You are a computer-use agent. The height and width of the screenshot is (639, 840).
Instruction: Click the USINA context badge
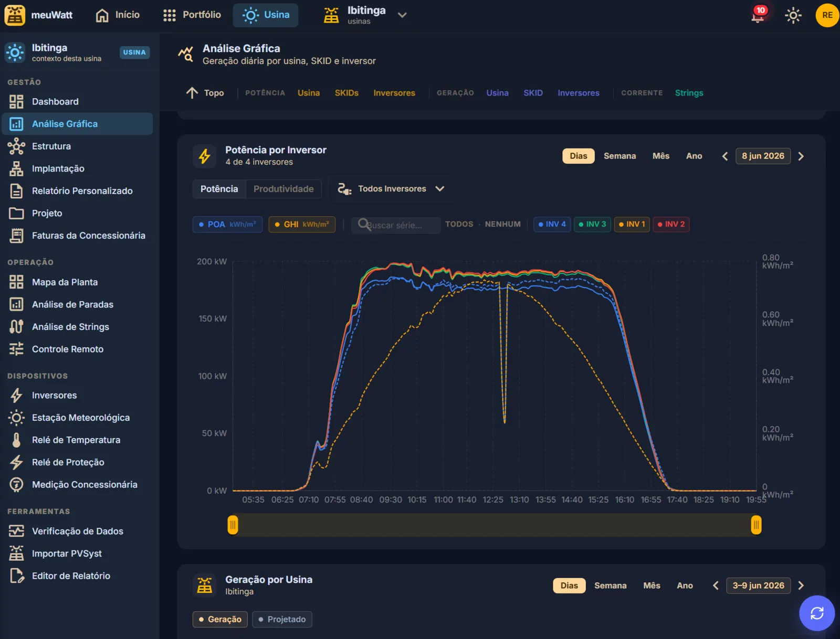(134, 52)
